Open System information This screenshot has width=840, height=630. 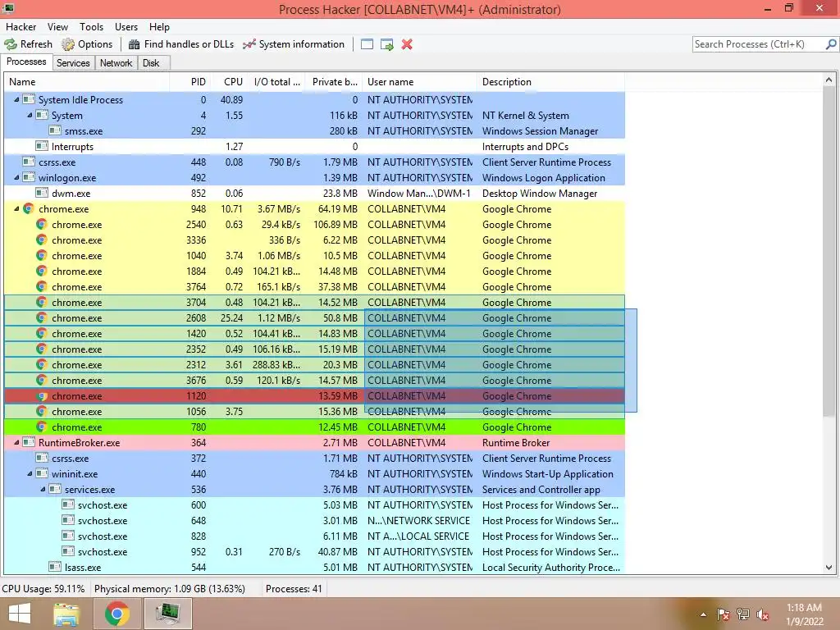point(294,44)
